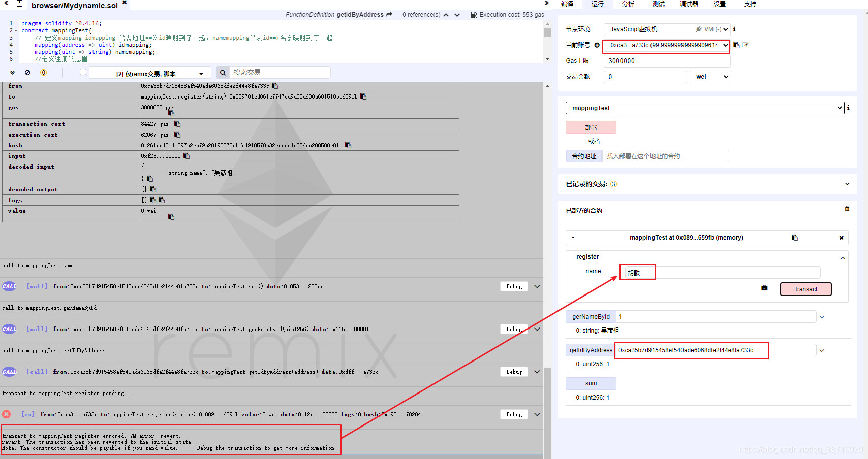The width and height of the screenshot is (868, 459).
Task: Delete all deployed contracts trash icon
Action: 847,209
